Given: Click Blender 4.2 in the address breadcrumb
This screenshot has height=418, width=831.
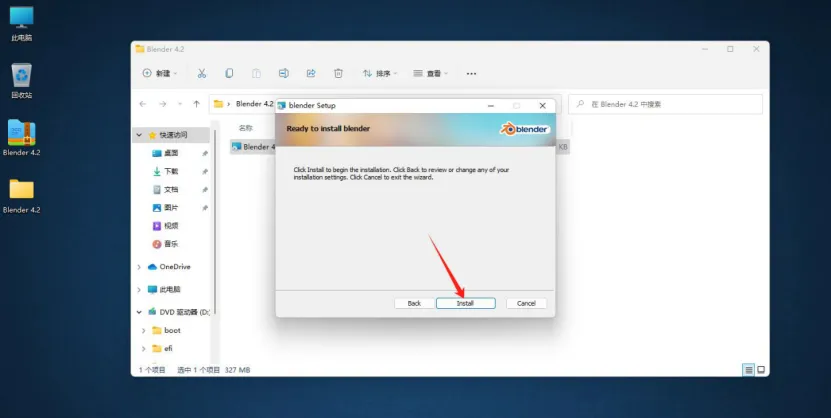Looking at the screenshot, I should click(254, 104).
